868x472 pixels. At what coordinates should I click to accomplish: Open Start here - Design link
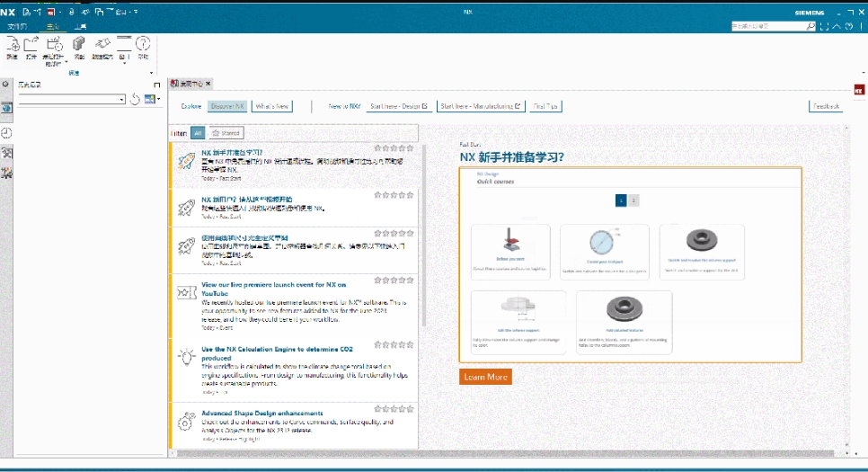coord(399,106)
